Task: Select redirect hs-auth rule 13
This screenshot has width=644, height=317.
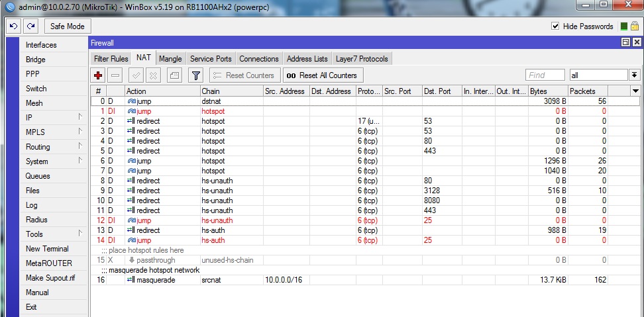Action: (365, 230)
